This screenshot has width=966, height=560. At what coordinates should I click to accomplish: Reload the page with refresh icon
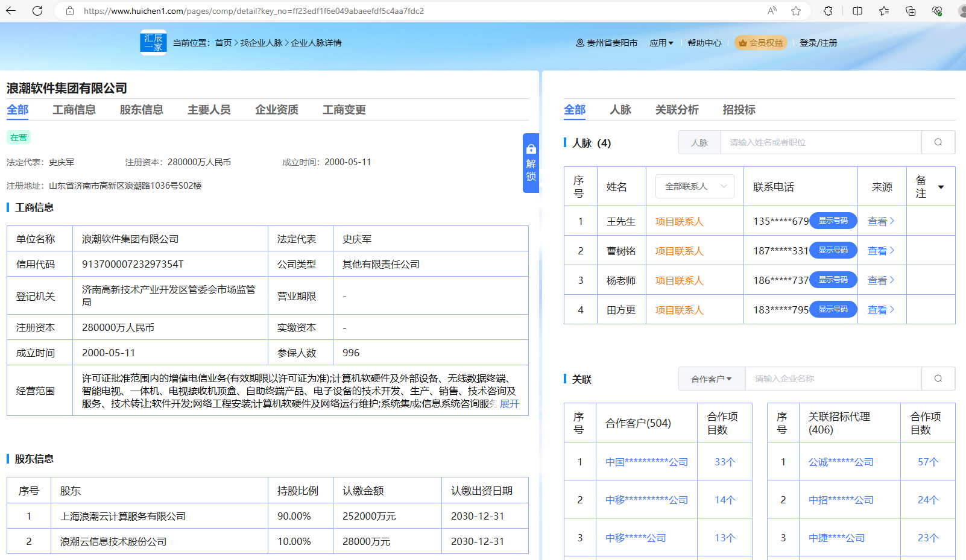(x=37, y=11)
